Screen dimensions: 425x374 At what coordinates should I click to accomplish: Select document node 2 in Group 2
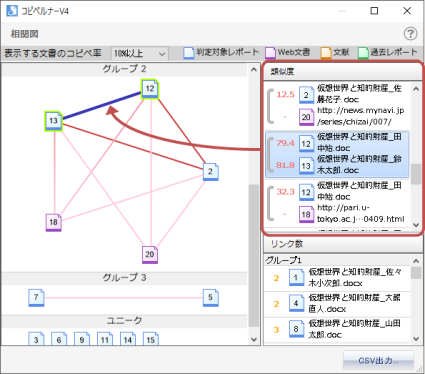click(211, 172)
